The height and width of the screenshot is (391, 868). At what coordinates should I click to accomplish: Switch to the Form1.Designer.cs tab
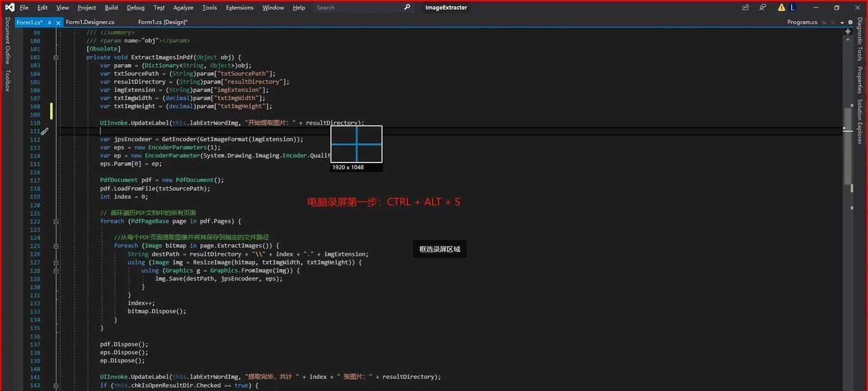(90, 22)
